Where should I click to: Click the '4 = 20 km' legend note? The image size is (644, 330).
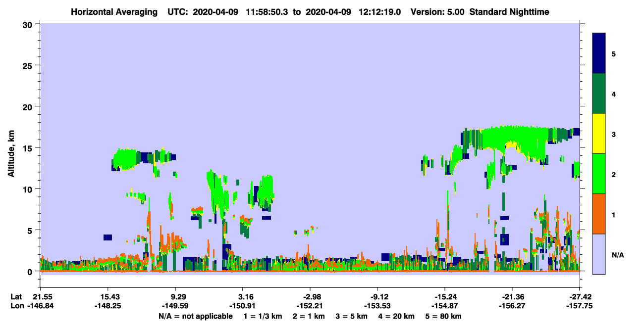click(397, 316)
